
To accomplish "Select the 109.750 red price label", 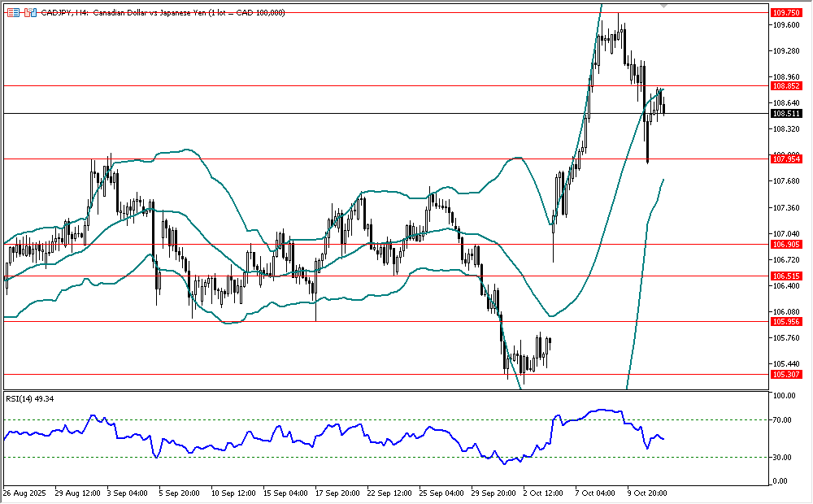I will click(x=785, y=13).
